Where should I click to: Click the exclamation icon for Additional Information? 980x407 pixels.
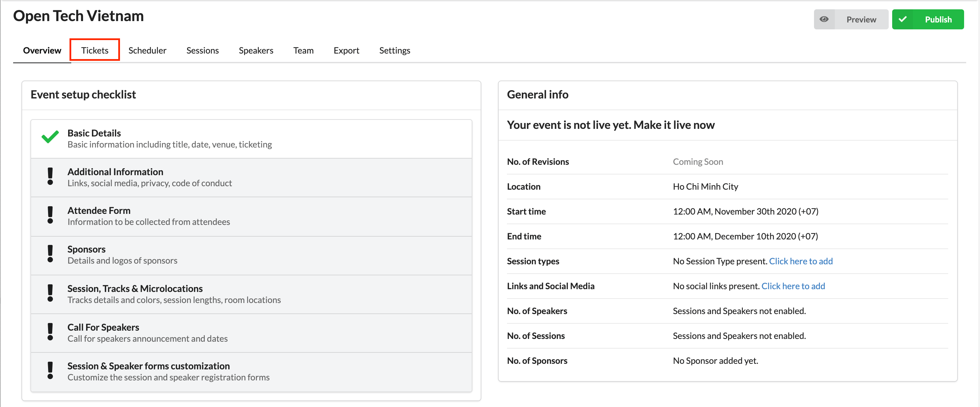tap(50, 177)
